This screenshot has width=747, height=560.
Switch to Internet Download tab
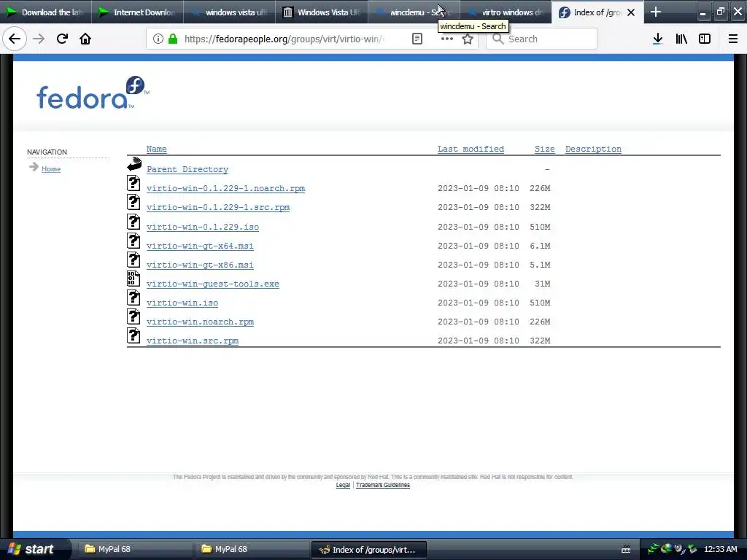138,12
